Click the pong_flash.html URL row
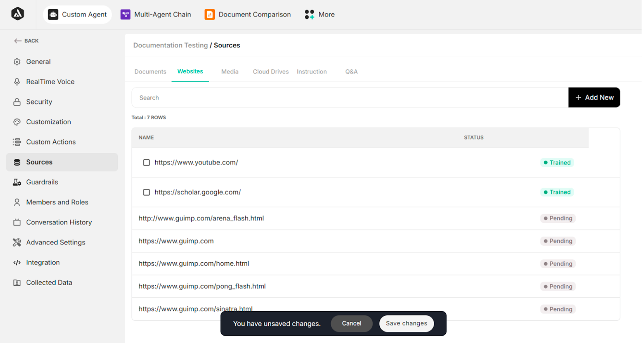Image resolution: width=644 pixels, height=343 pixels. [376, 287]
